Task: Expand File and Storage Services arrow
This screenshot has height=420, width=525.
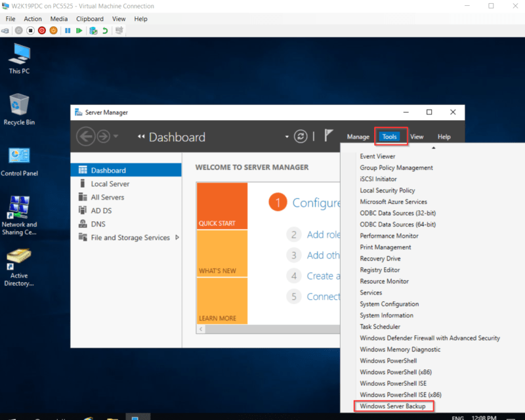Action: pos(177,238)
